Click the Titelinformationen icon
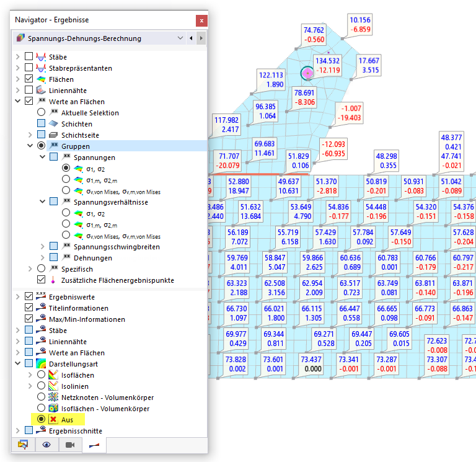This screenshot has width=476, height=462. (41, 308)
